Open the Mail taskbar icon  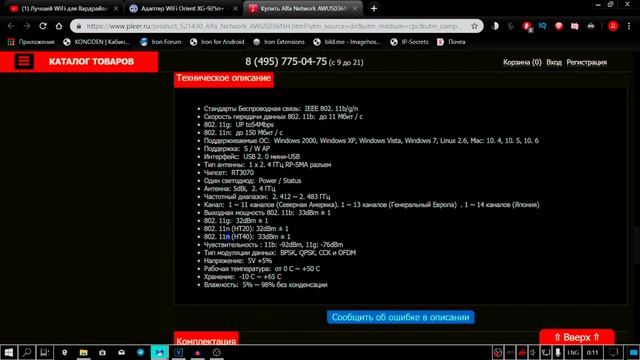point(122,352)
